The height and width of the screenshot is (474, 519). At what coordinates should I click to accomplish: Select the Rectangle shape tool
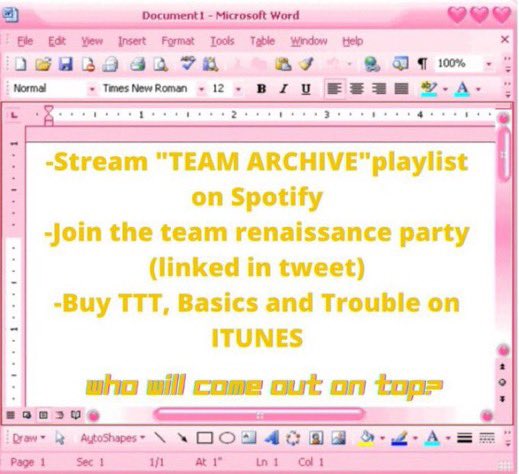click(205, 438)
